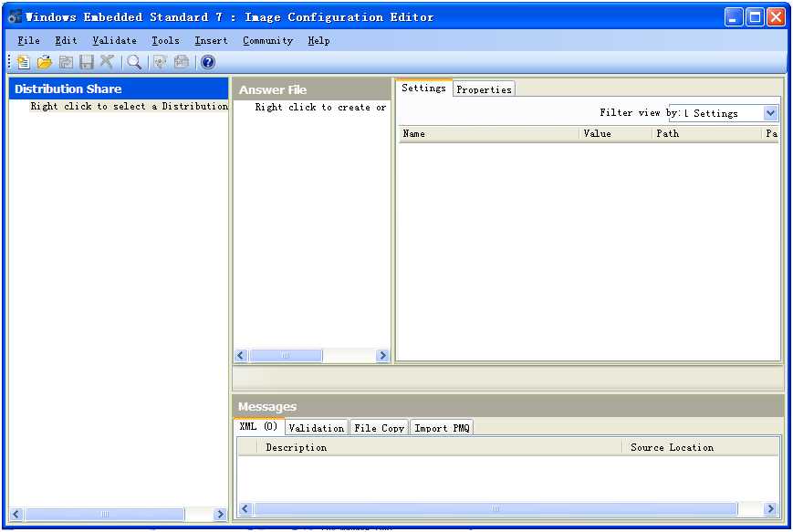
Task: Select 'Right click to select a Distribution' row
Action: pos(129,106)
